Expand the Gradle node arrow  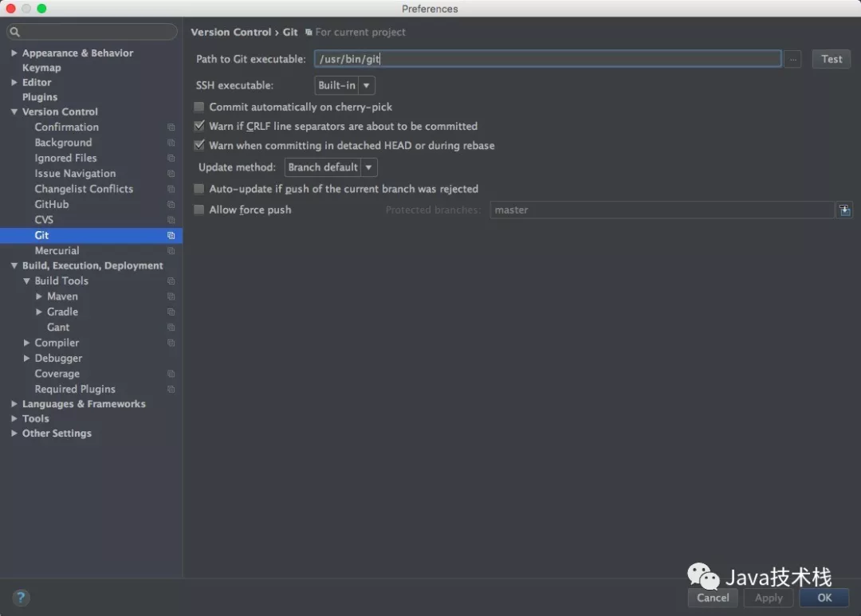point(39,312)
